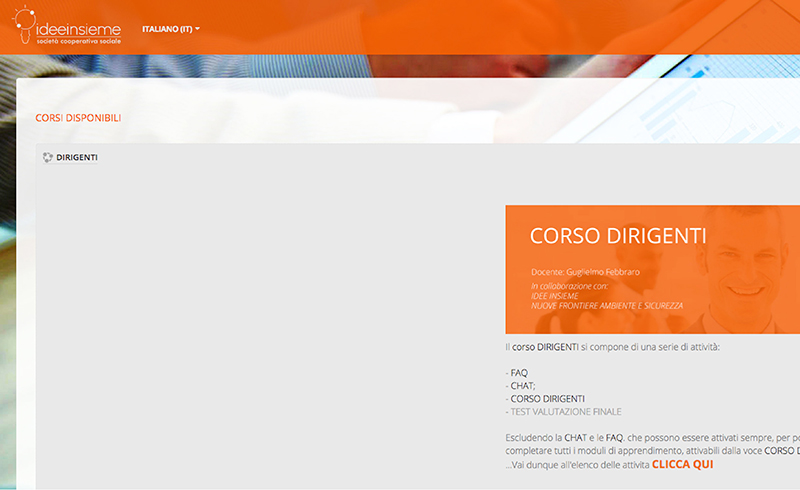
Task: Click the CORSI DISPONIBILI heading
Action: coord(78,118)
